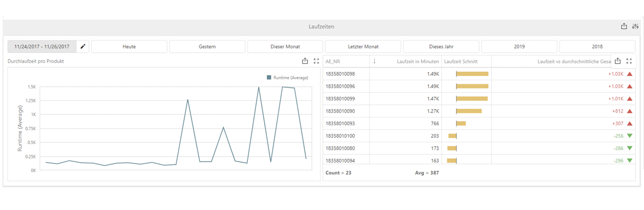The image size is (644, 210).
Task: Apply the 2018 date filter
Action: click(597, 47)
